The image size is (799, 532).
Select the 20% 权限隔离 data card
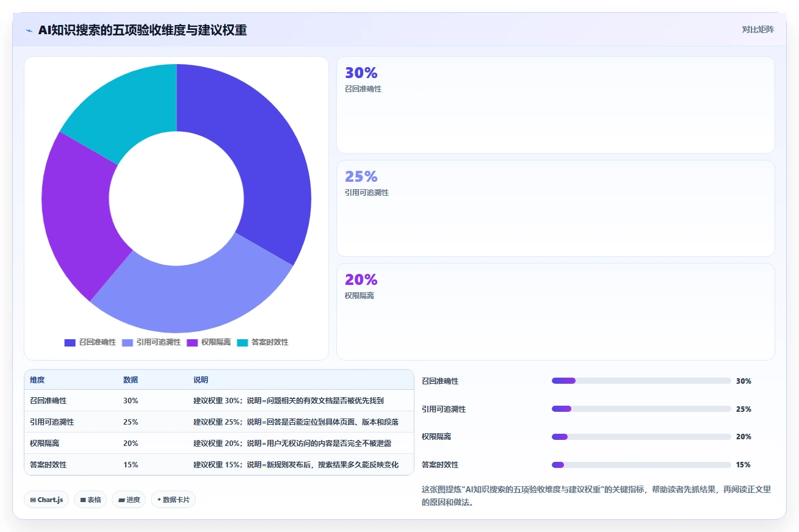[x=555, y=311]
